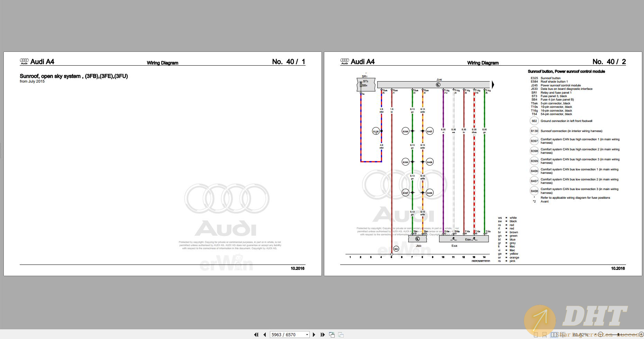
Task: Click page number 'No. 40 / 2'
Action: 609,62
